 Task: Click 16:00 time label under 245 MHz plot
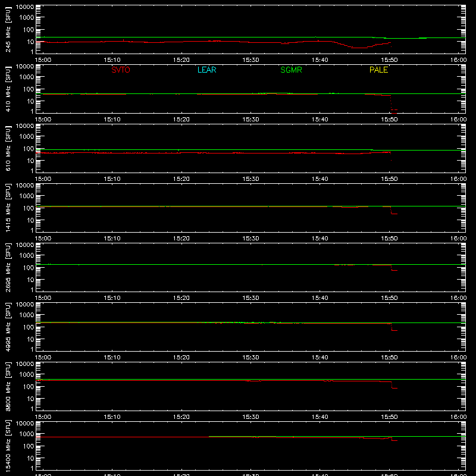tap(458, 60)
